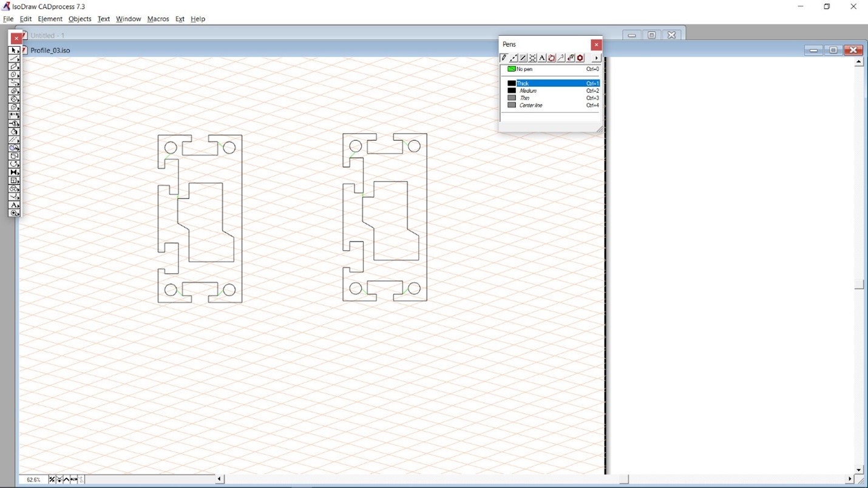This screenshot has height=488, width=868.
Task: Click the 62.6% zoom field
Action: point(33,480)
